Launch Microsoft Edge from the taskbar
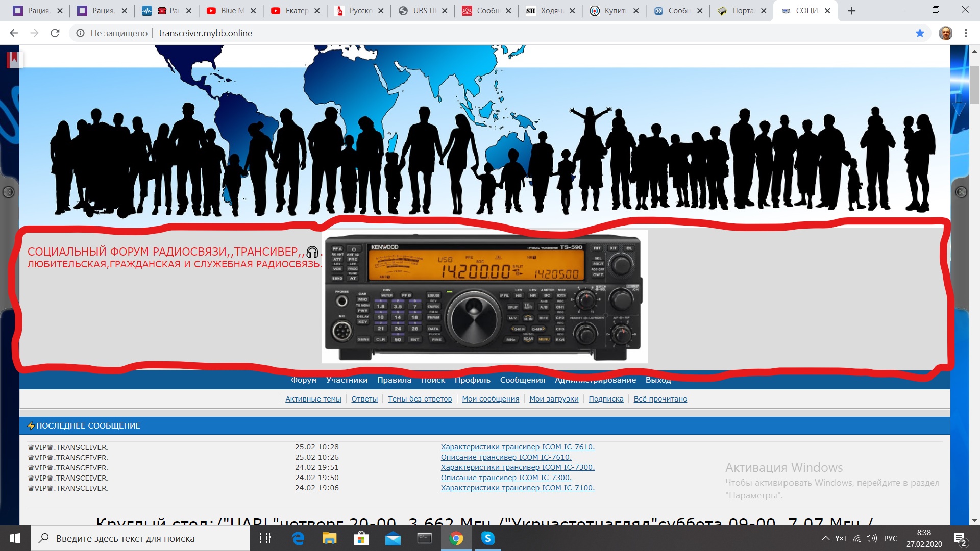The image size is (980, 551). coord(298,538)
